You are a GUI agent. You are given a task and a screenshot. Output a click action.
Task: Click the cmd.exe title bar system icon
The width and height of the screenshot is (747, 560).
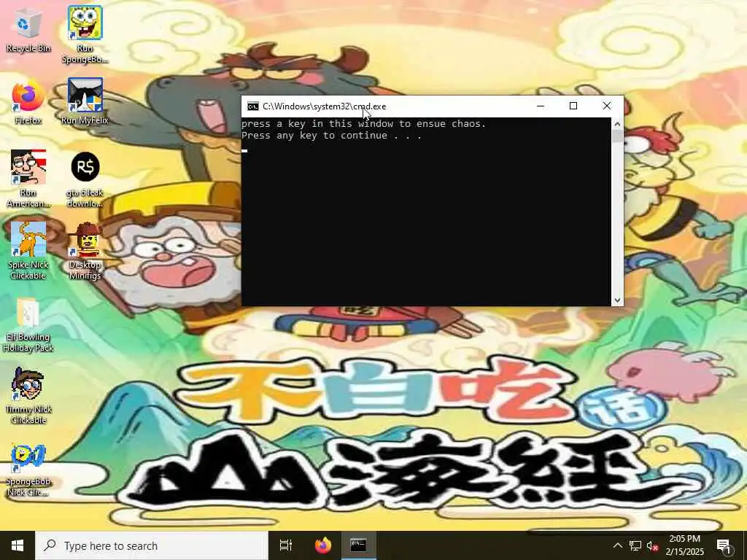click(252, 106)
